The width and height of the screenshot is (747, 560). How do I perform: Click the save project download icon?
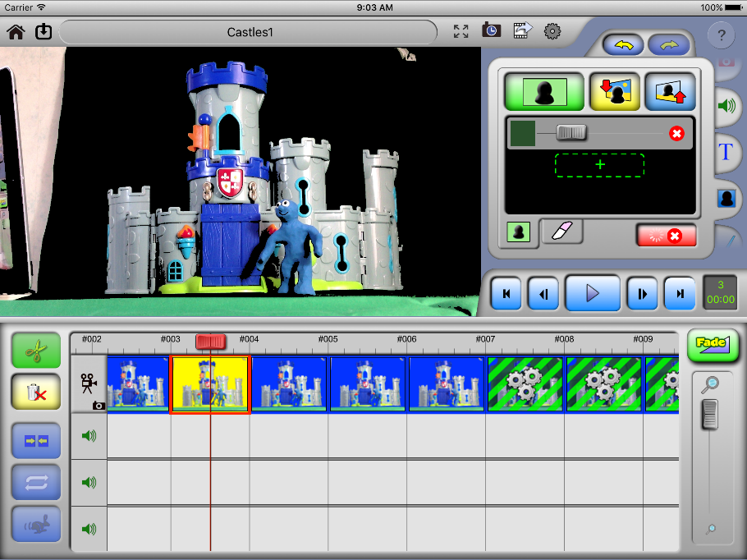(x=44, y=32)
